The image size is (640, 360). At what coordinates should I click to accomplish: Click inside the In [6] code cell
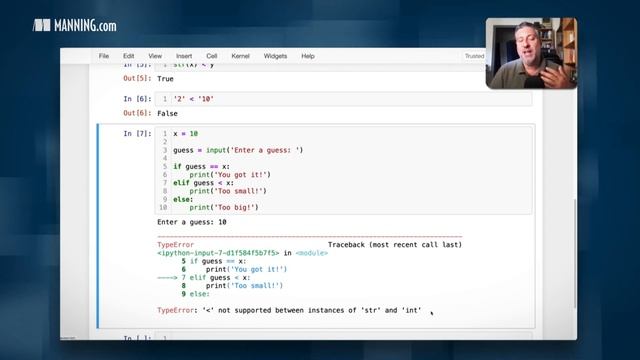[344, 99]
